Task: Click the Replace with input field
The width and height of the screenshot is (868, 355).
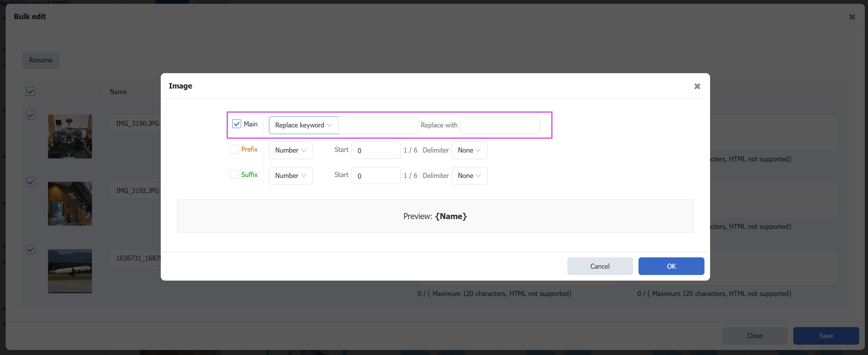Action: click(x=499, y=125)
